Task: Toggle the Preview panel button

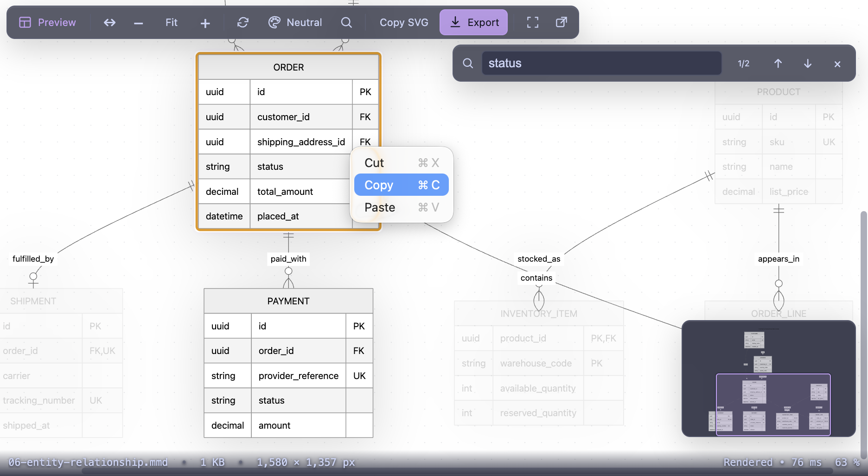Action: [47, 22]
